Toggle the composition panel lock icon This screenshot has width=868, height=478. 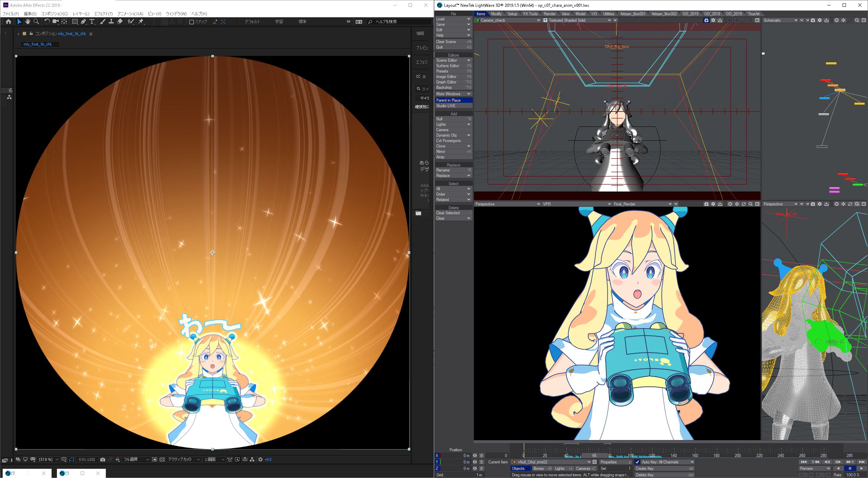31,34
